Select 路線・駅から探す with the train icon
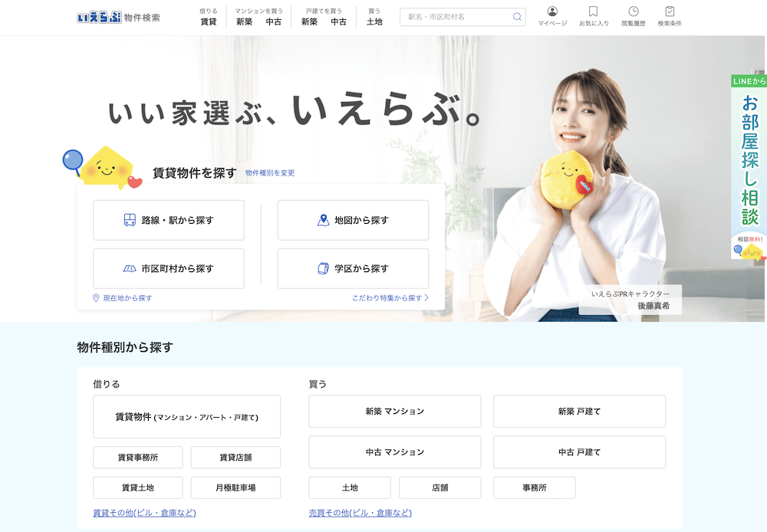 168,220
